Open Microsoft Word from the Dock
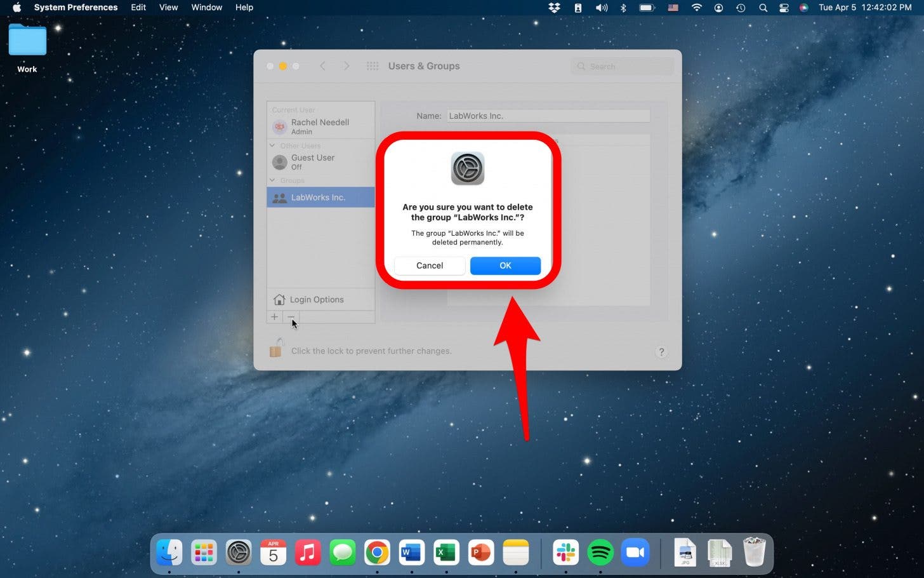This screenshot has width=924, height=578. [x=411, y=553]
